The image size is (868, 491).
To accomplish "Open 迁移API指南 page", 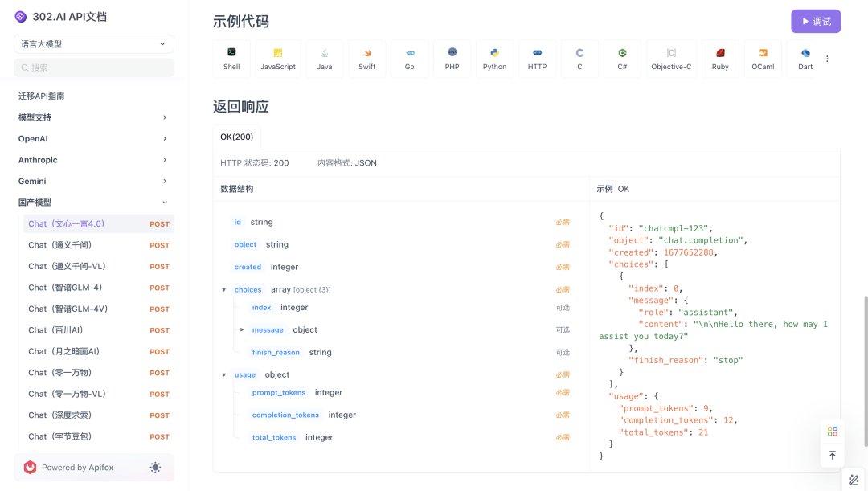I will (41, 96).
